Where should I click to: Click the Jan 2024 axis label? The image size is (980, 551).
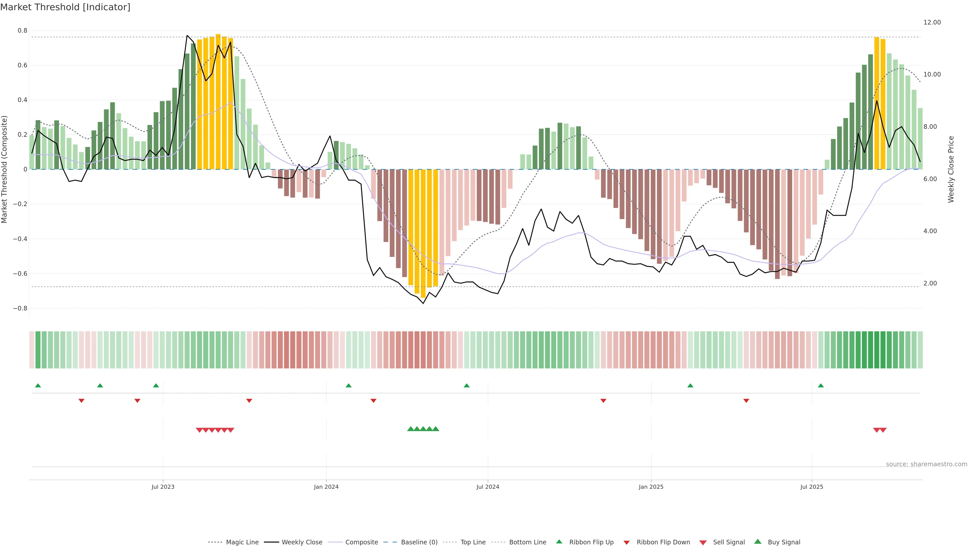point(326,487)
